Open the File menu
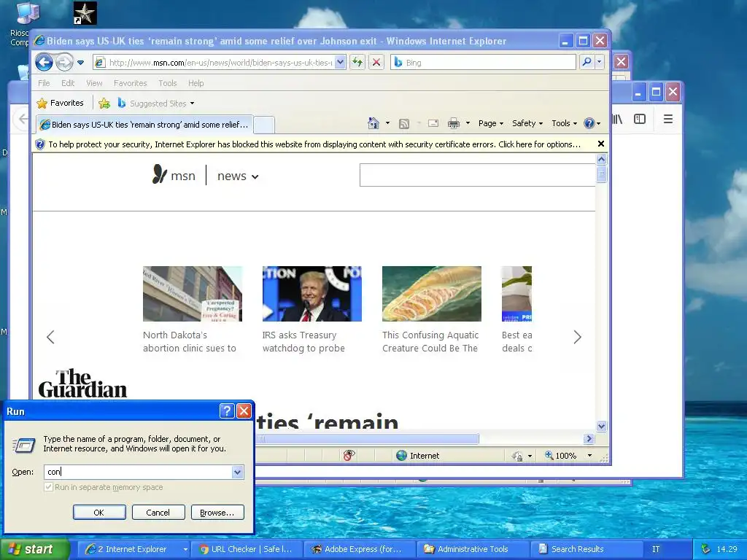 point(44,83)
